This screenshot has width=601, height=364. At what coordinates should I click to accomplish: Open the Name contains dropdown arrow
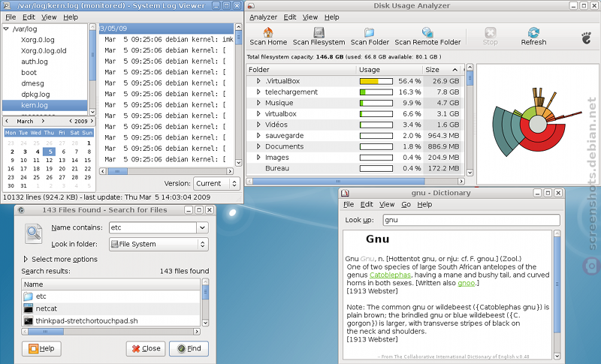(202, 227)
